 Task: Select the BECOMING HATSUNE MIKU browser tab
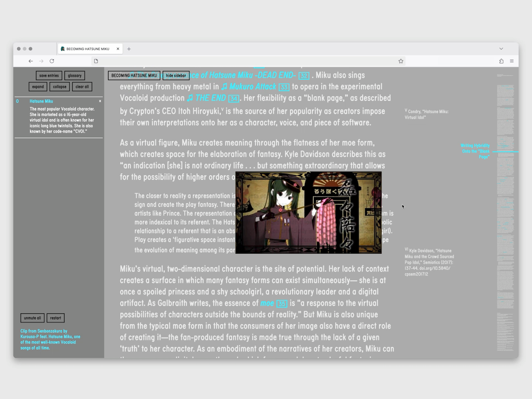pyautogui.click(x=90, y=49)
